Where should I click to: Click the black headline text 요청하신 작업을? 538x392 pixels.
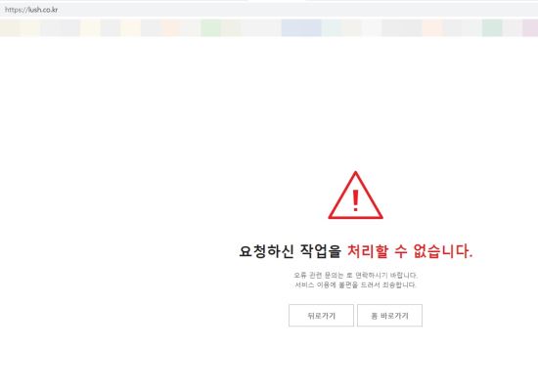[x=290, y=251]
